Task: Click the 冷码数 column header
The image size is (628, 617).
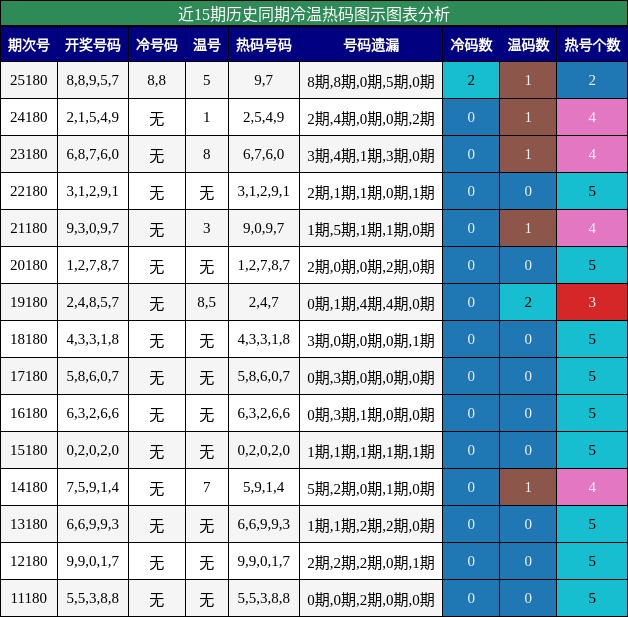Action: pyautogui.click(x=471, y=45)
